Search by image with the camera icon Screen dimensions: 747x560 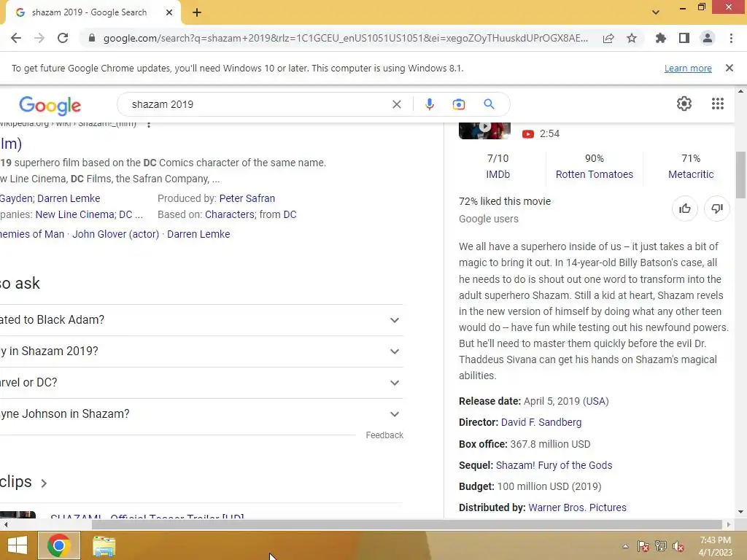click(x=459, y=104)
